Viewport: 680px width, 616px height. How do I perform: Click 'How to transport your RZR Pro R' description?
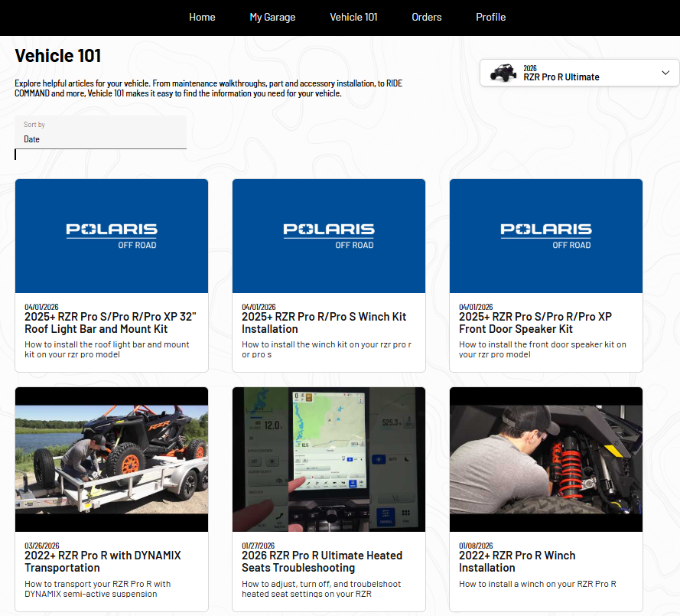pyautogui.click(x=98, y=588)
